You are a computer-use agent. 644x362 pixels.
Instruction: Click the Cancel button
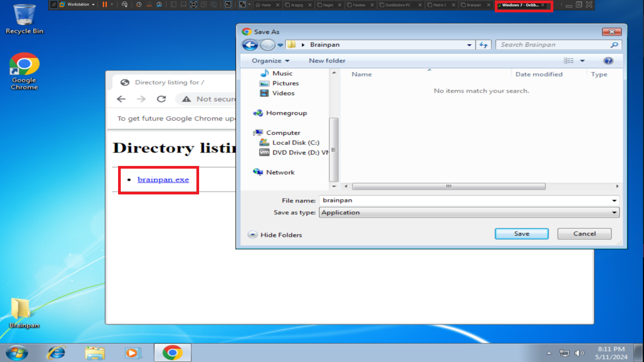tap(584, 234)
